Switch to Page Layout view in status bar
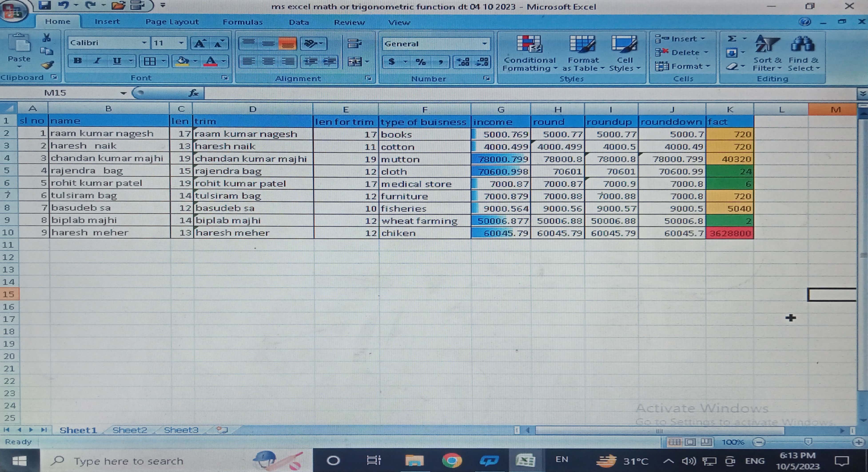This screenshot has width=868, height=472. (x=690, y=442)
